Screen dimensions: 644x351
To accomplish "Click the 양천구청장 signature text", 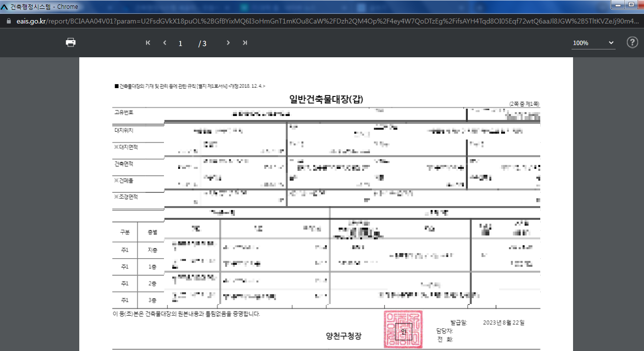I will pyautogui.click(x=344, y=336).
